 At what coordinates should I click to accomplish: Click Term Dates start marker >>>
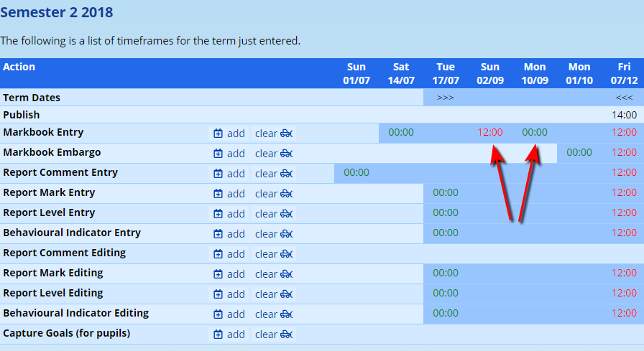(x=445, y=98)
